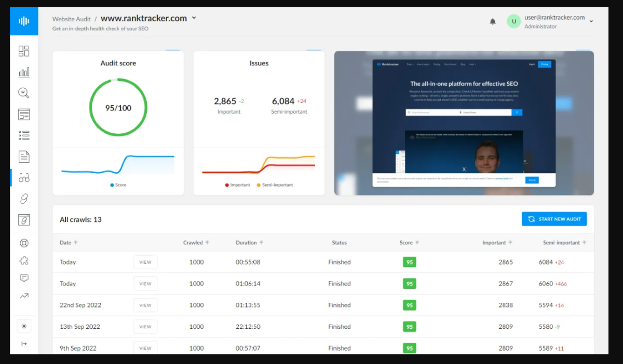Click the 01:13:55 duration cell

tap(248, 305)
